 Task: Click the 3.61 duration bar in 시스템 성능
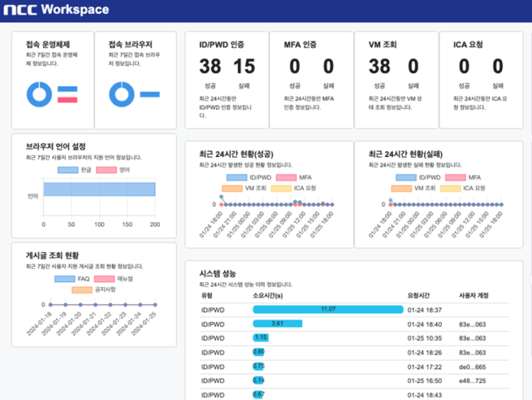pyautogui.click(x=277, y=323)
